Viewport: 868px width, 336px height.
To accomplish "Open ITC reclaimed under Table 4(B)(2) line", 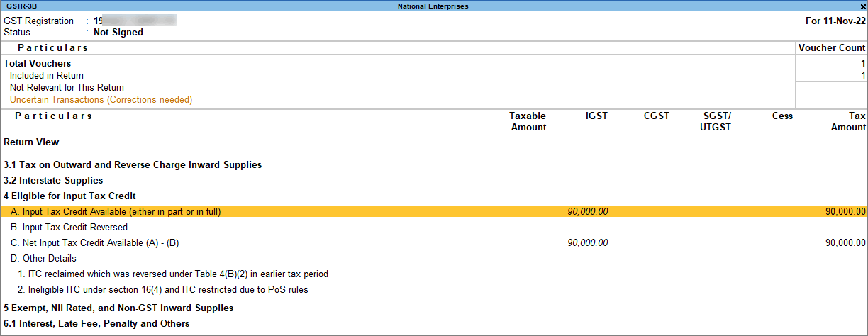I will [x=173, y=274].
